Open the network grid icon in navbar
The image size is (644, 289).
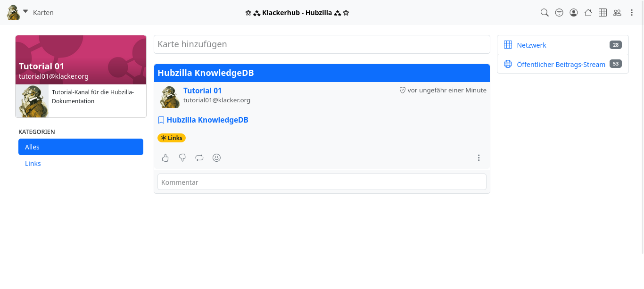pyautogui.click(x=603, y=13)
